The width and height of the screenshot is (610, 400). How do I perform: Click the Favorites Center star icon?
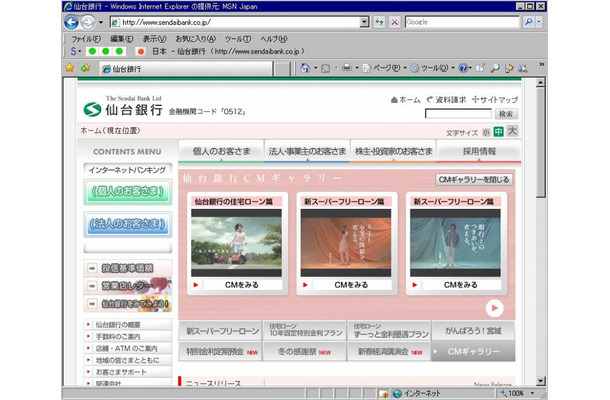[70, 68]
